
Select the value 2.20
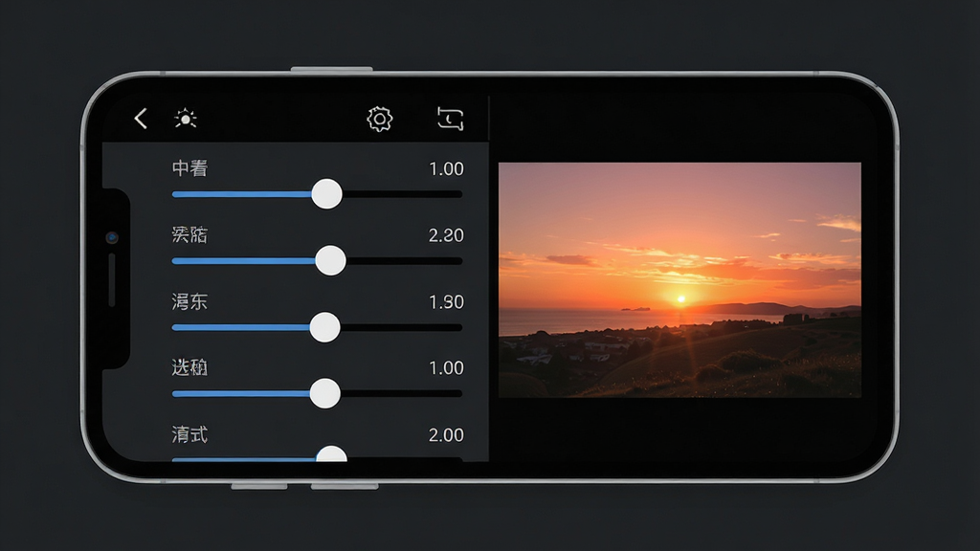tap(446, 235)
